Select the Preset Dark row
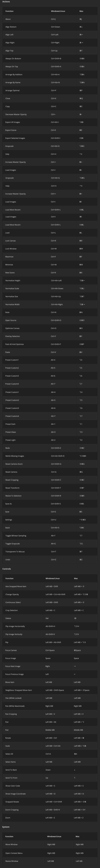Viewport: 100px width, 868px height. point(50,424)
